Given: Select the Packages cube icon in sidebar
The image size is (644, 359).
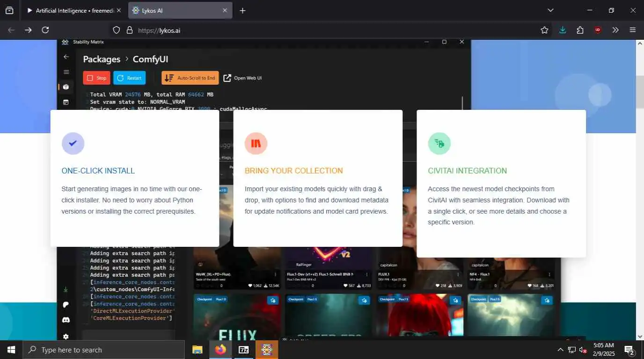Looking at the screenshot, I should tap(66, 87).
